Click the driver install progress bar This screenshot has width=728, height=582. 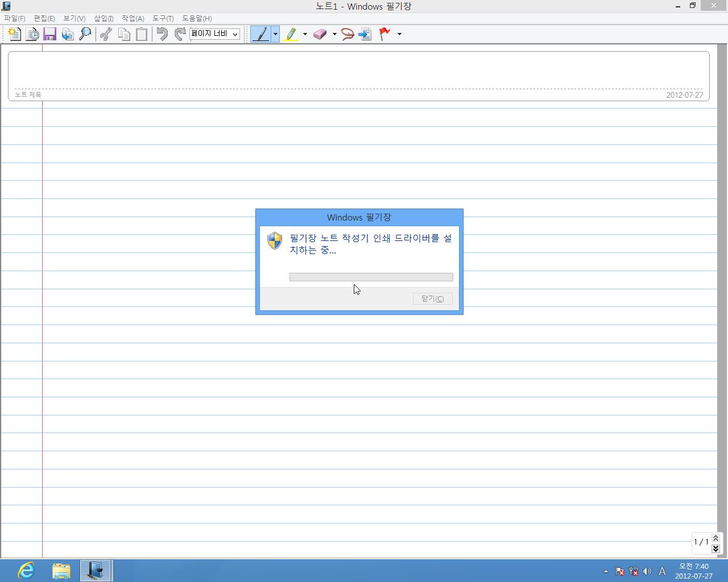tap(371, 277)
